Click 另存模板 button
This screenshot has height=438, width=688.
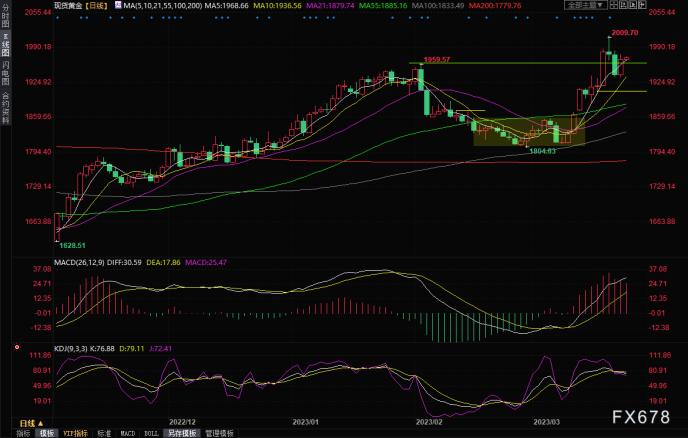pos(182,433)
